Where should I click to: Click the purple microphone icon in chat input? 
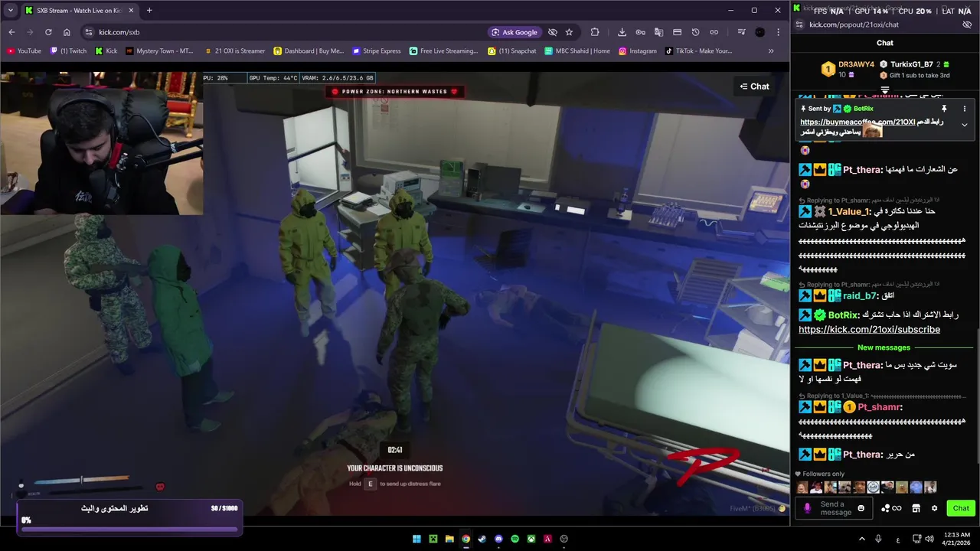coord(807,508)
